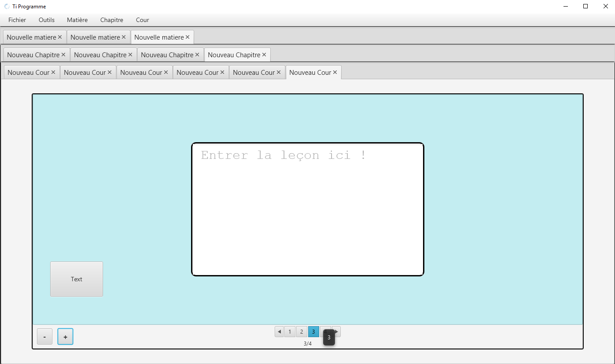Close the sixth Nouveau Cour tab
The width and height of the screenshot is (615, 364).
(335, 73)
